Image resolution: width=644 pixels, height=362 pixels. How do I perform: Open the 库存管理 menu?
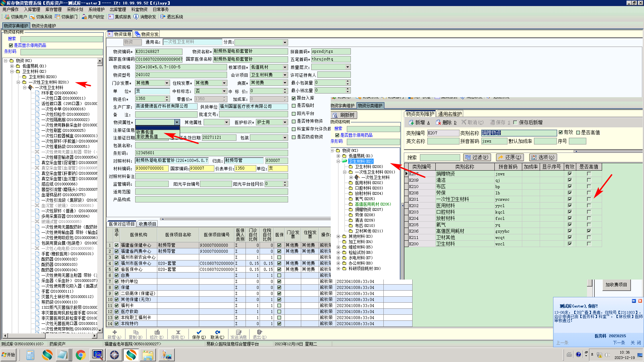53,9
